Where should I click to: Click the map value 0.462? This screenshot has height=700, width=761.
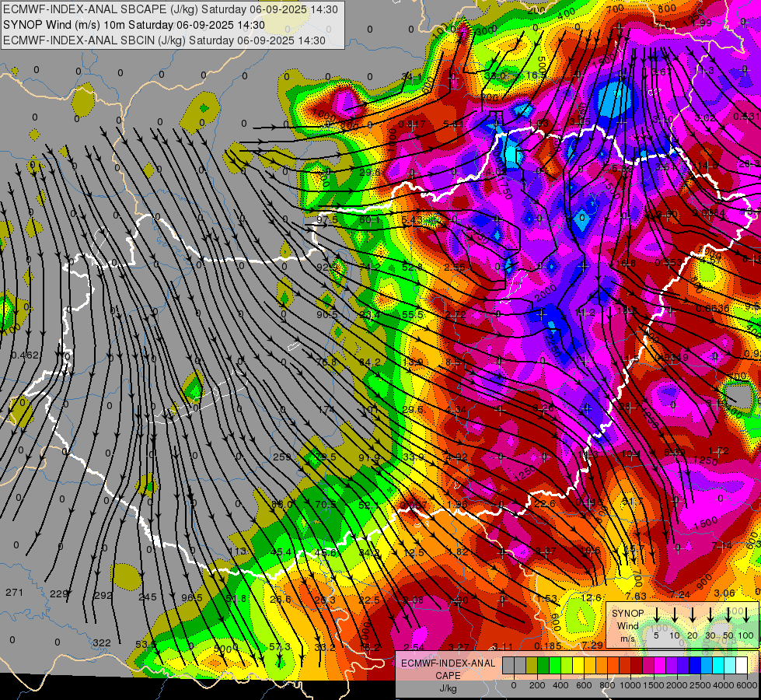click(25, 355)
